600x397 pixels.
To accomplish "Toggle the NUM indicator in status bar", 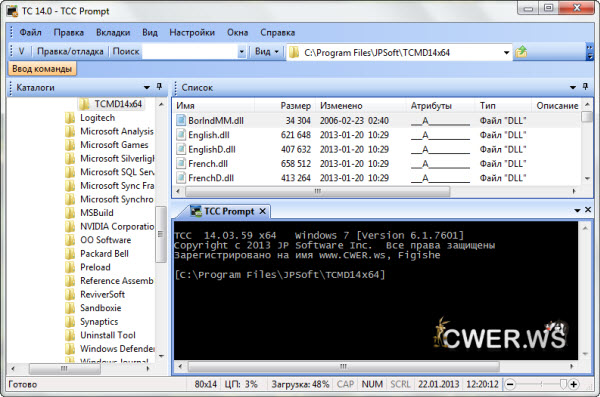I will pyautogui.click(x=372, y=384).
